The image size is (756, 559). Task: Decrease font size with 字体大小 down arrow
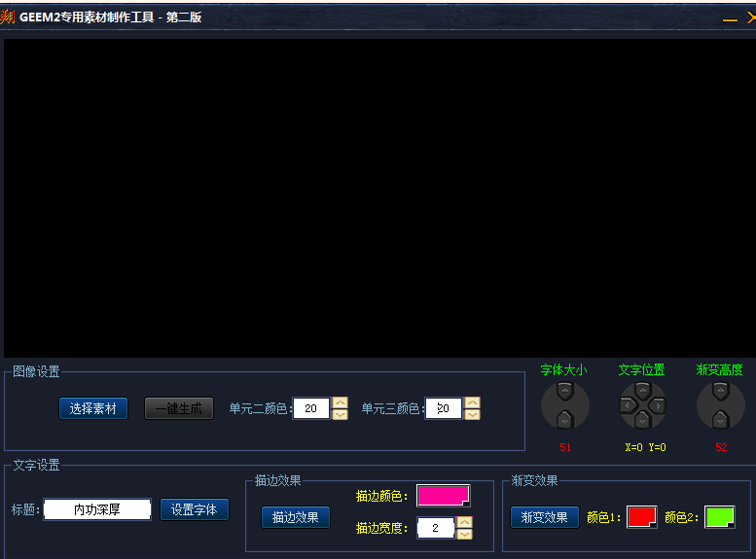(564, 419)
